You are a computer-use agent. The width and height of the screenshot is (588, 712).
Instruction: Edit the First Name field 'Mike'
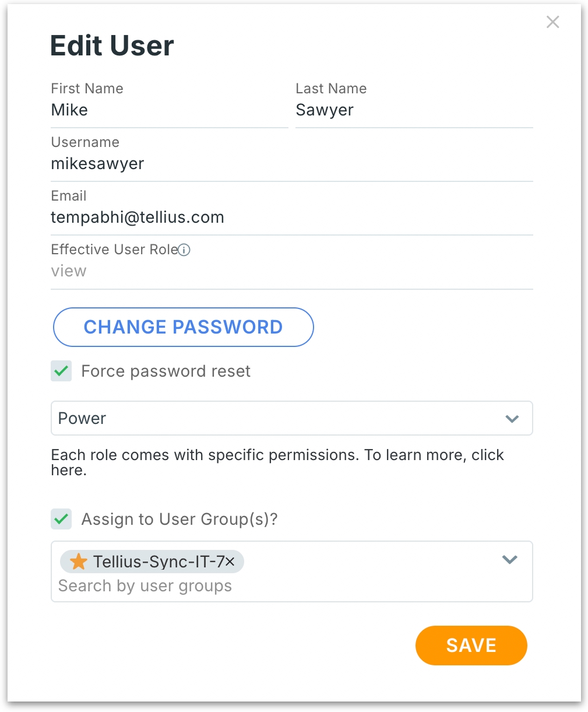coord(169,110)
